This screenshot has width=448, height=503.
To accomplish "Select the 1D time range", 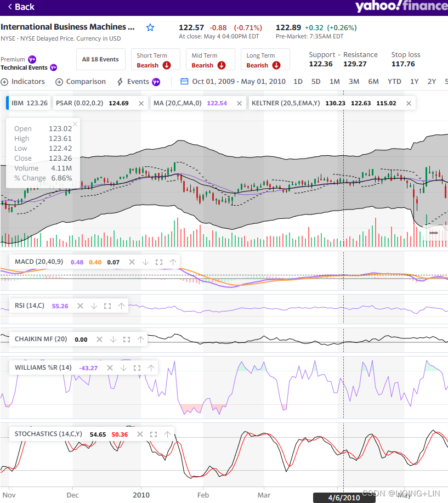I will 298,82.
